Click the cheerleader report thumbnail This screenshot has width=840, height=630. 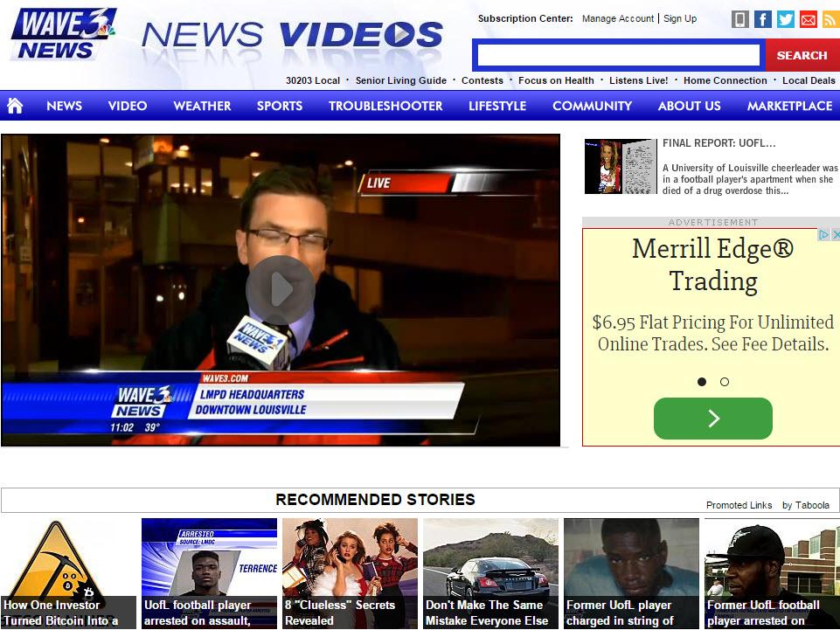click(621, 166)
